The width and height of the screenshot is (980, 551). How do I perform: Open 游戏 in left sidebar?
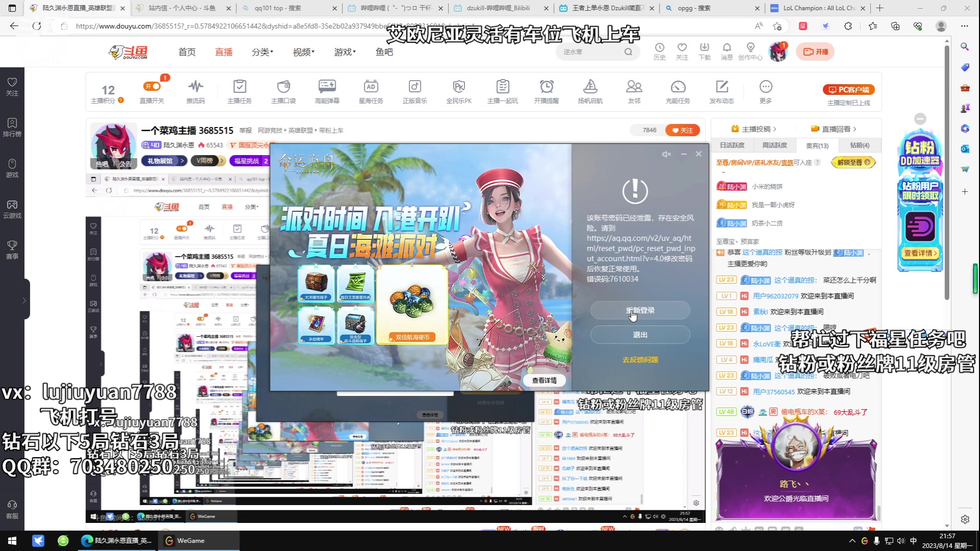(x=12, y=168)
